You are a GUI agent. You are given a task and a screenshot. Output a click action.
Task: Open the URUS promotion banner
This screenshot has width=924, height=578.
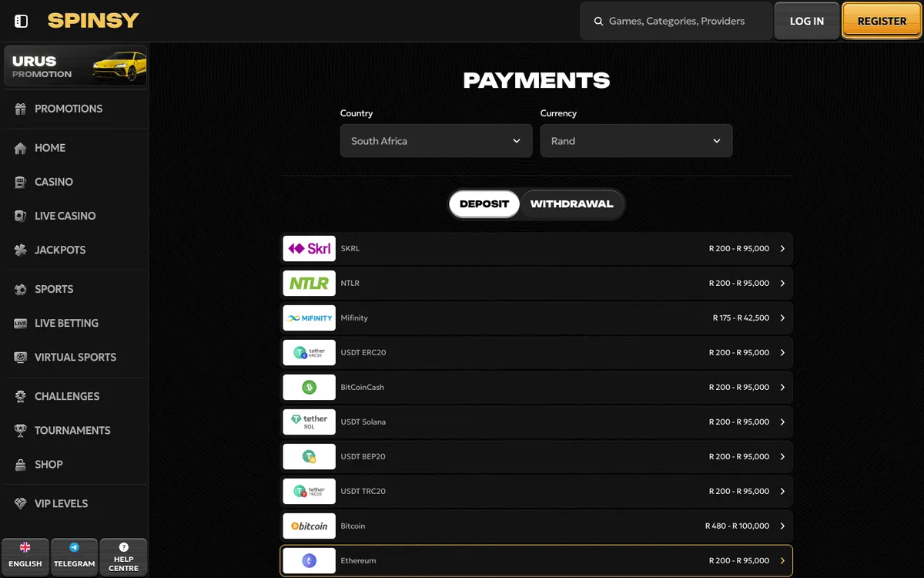(x=75, y=66)
